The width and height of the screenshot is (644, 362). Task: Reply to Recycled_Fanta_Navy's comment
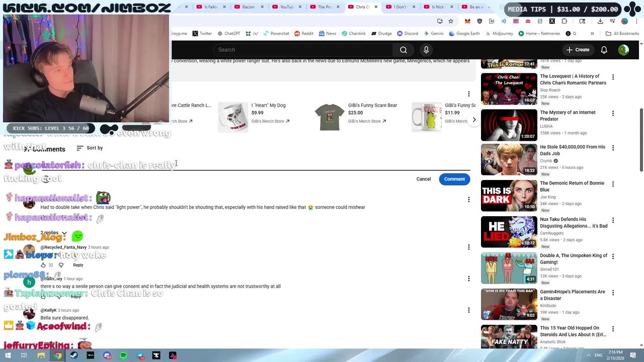point(78,265)
